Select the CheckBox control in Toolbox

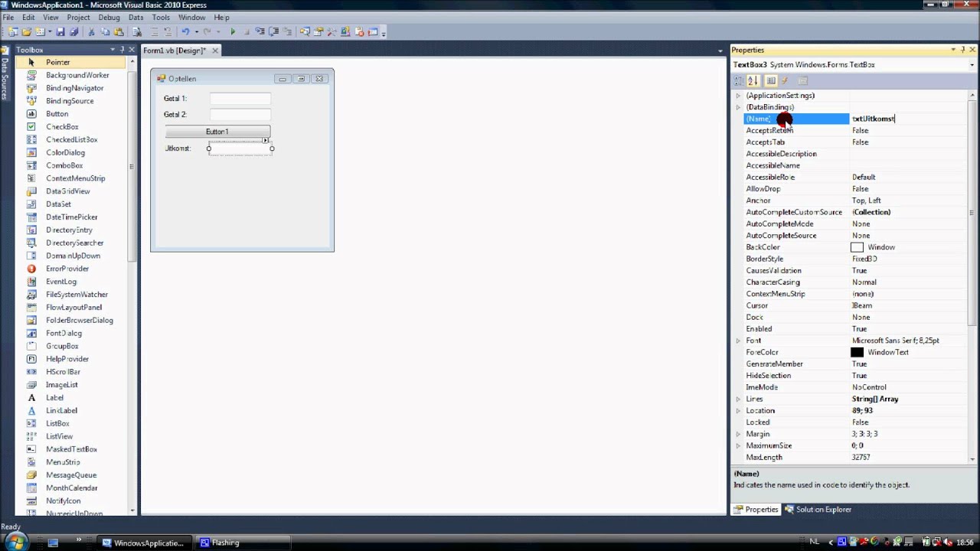click(x=61, y=126)
